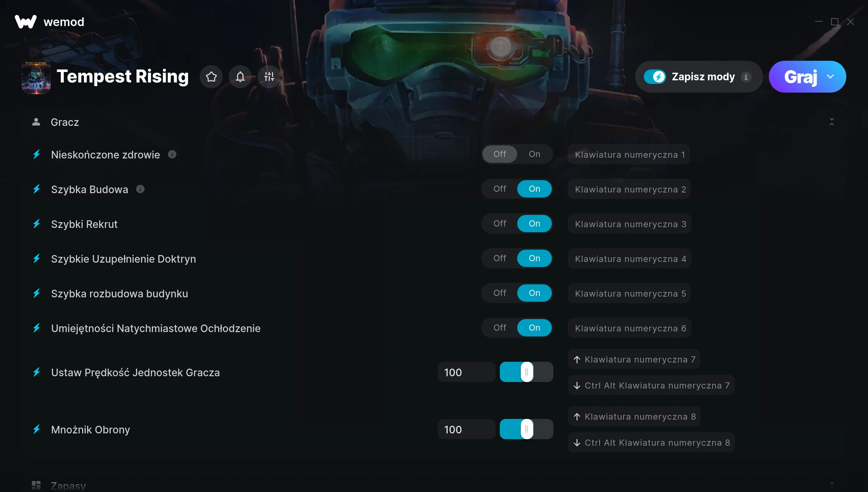This screenshot has width=868, height=492.
Task: Open the Graj button dropdown arrow
Action: point(830,77)
